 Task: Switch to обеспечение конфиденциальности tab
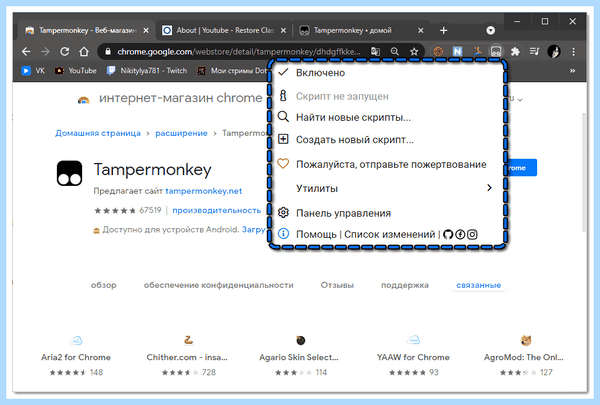pyautogui.click(x=218, y=285)
